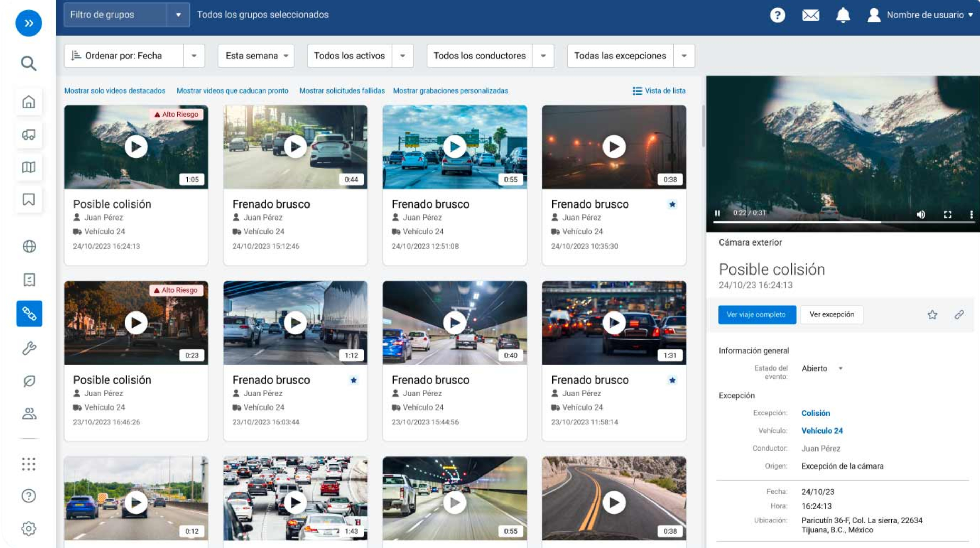Screen dimensions: 980x548
Task: Toggle star on Frenado brusco 10:35:30 card
Action: click(x=672, y=204)
